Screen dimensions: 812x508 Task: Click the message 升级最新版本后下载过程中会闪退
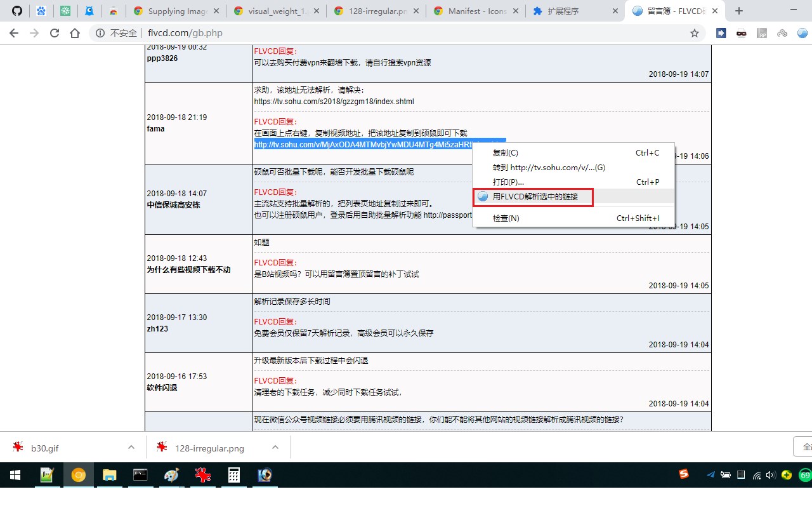click(x=311, y=361)
